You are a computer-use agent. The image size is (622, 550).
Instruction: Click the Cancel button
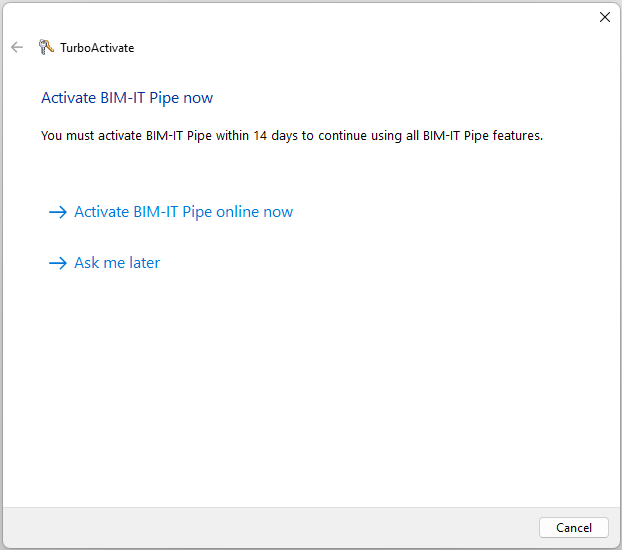pos(574,527)
